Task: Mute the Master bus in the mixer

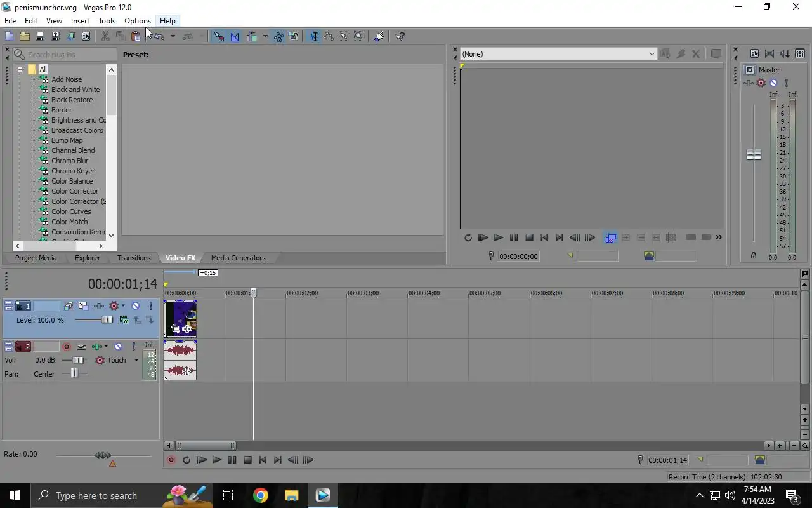Action: pyautogui.click(x=773, y=83)
